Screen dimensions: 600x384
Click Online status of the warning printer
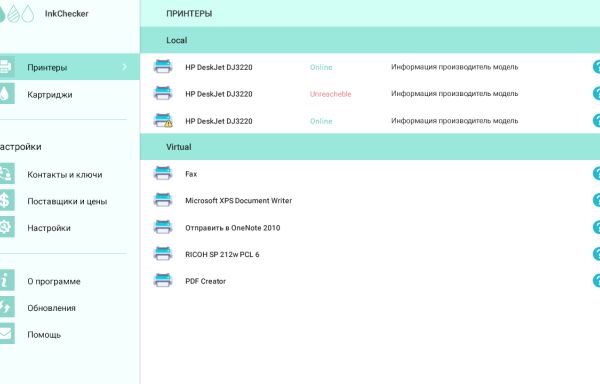pos(321,121)
